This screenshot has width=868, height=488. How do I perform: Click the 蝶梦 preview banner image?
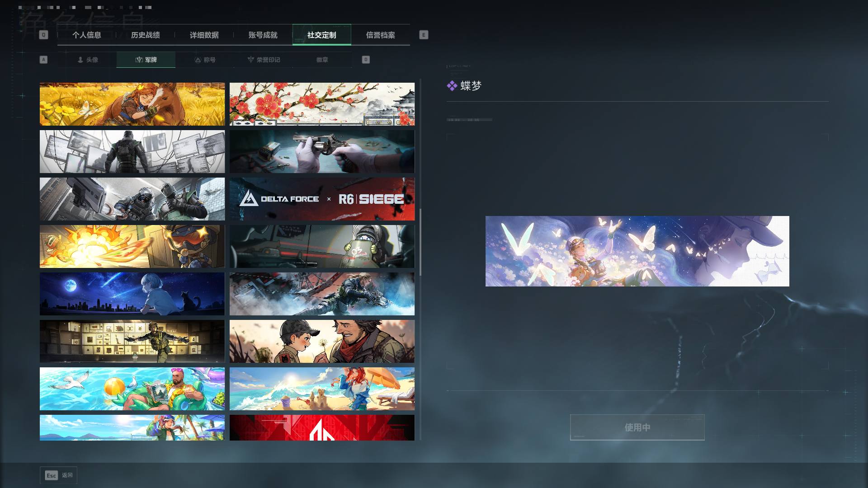(637, 251)
